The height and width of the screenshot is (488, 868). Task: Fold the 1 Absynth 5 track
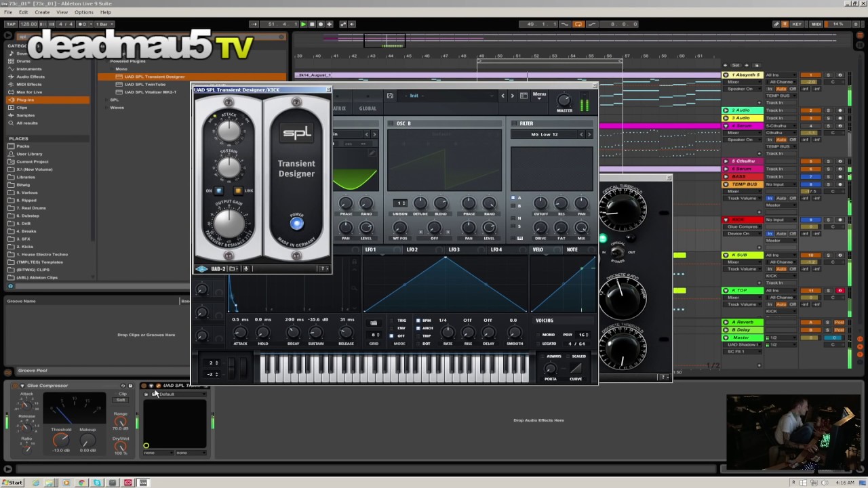(726, 75)
